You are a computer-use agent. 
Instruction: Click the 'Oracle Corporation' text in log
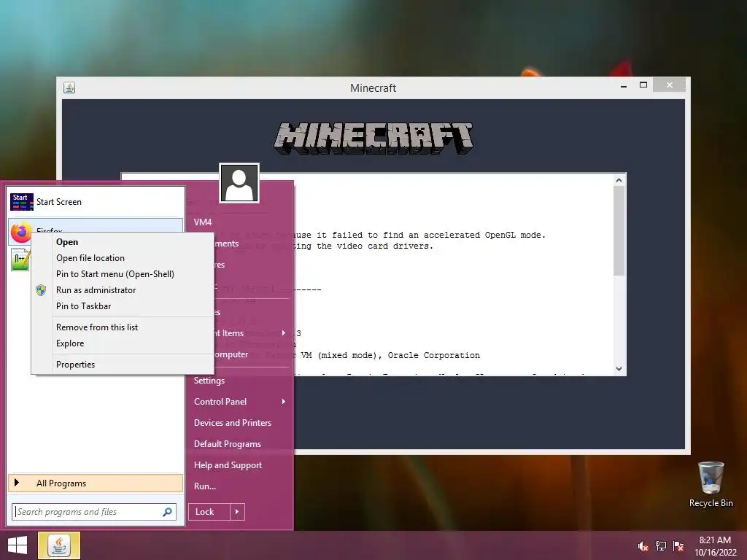(433, 355)
